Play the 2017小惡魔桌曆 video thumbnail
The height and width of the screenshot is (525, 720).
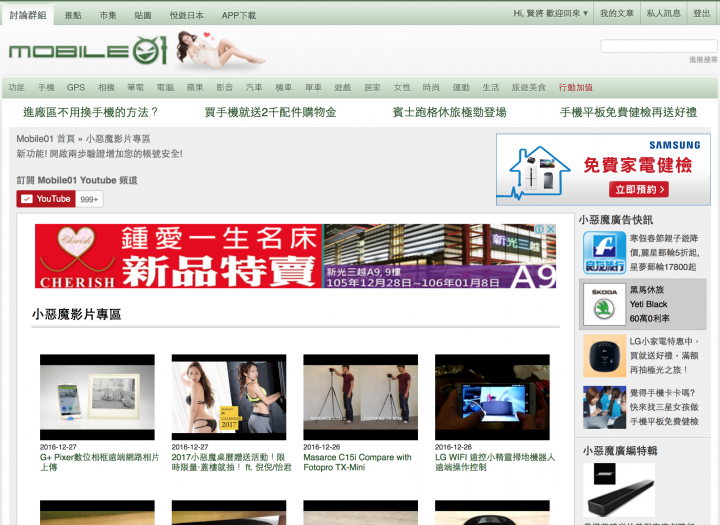coord(229,397)
